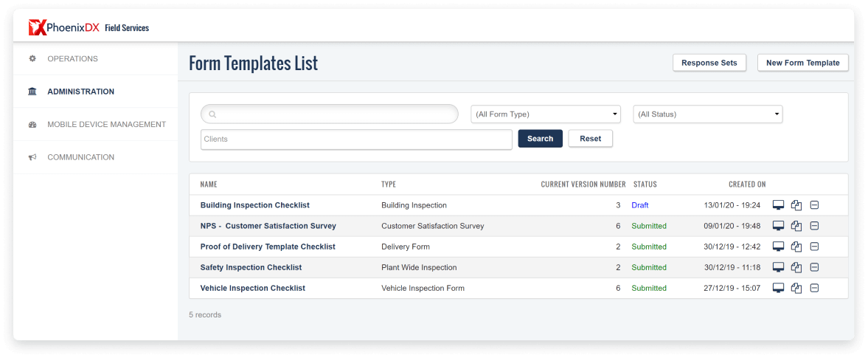Click the copy icon for Vehicle Inspection Checklist
Image resolution: width=868 pixels, height=358 pixels.
[x=796, y=288]
